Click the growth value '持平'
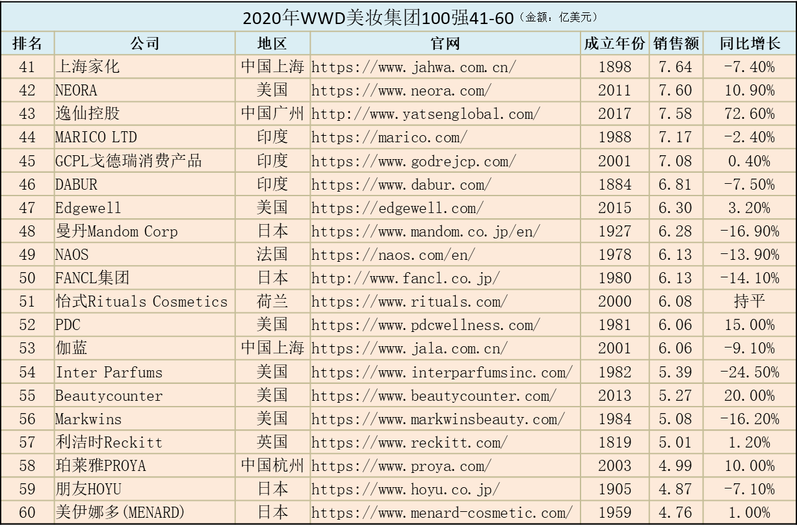The image size is (797, 532). click(750, 301)
